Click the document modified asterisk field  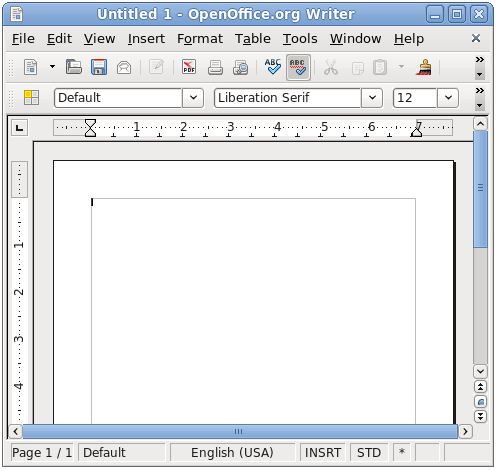point(402,452)
